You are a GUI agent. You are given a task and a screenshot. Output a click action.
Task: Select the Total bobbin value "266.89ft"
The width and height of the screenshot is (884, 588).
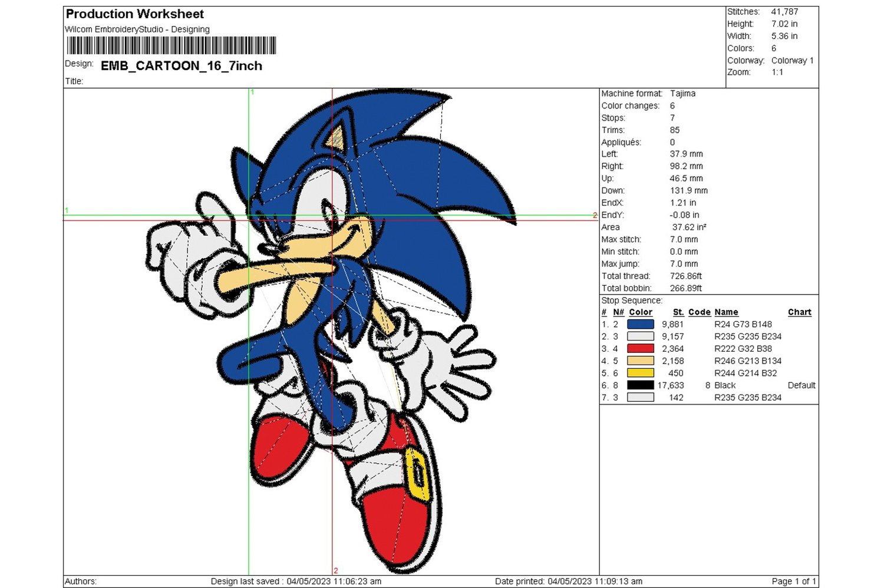(686, 289)
